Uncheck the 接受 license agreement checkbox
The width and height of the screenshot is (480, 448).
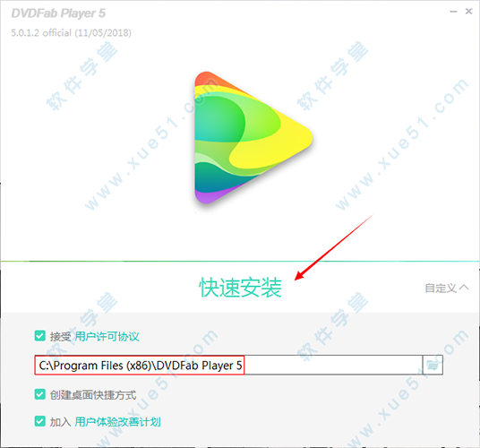click(x=40, y=336)
